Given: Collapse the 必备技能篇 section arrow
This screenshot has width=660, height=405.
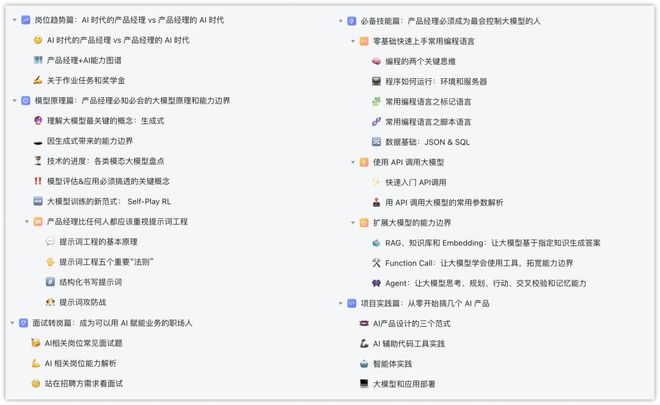Looking at the screenshot, I should tap(341, 21).
